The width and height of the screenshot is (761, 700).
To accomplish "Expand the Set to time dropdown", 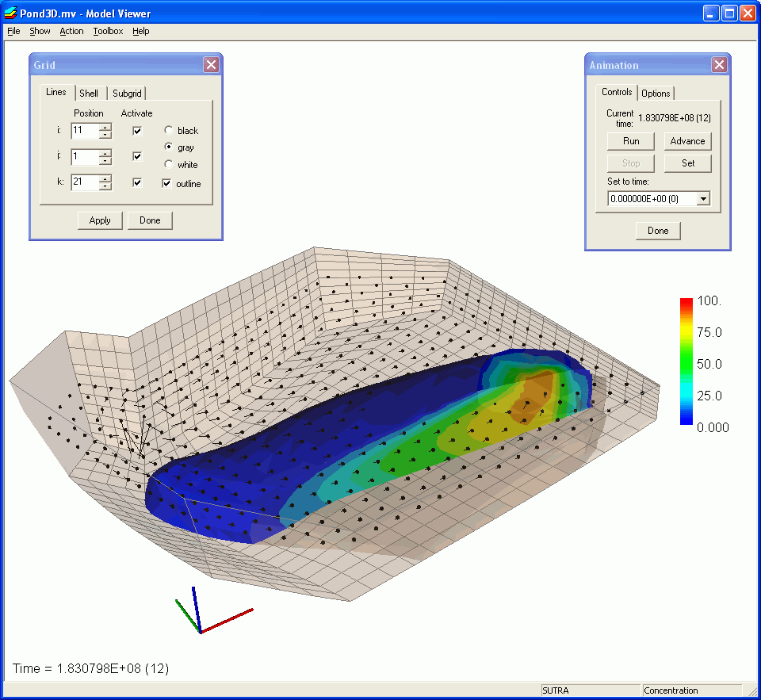I will [703, 198].
